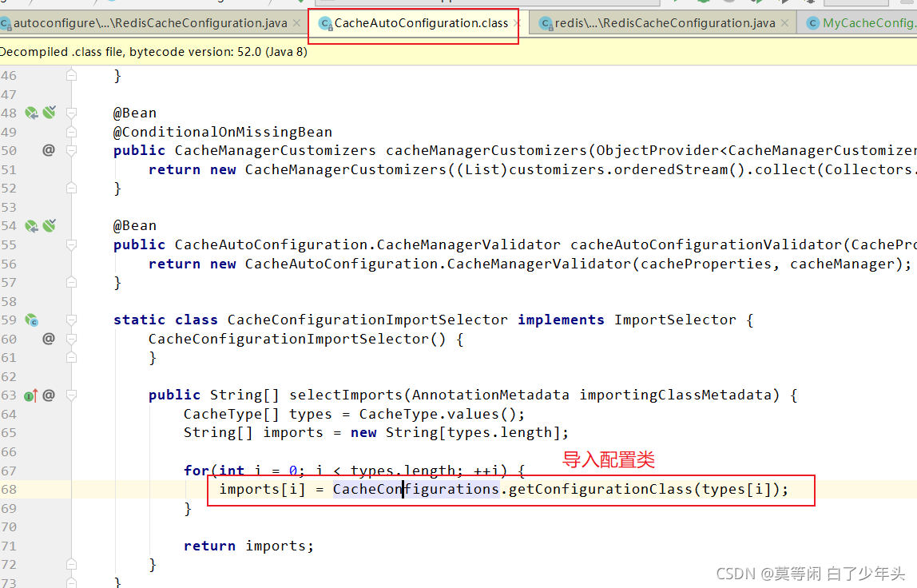917x588 pixels.
Task: Click line number 51 in the gutter
Action: pos(9,169)
